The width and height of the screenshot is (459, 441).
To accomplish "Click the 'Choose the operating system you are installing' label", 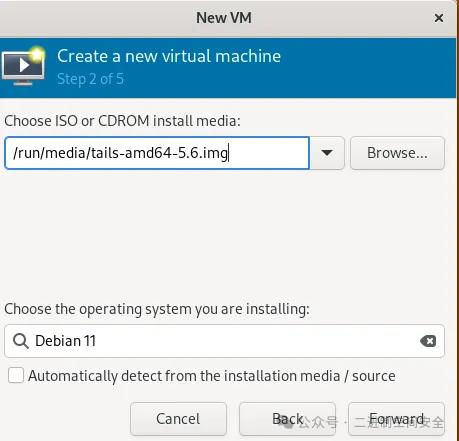I will [157, 309].
